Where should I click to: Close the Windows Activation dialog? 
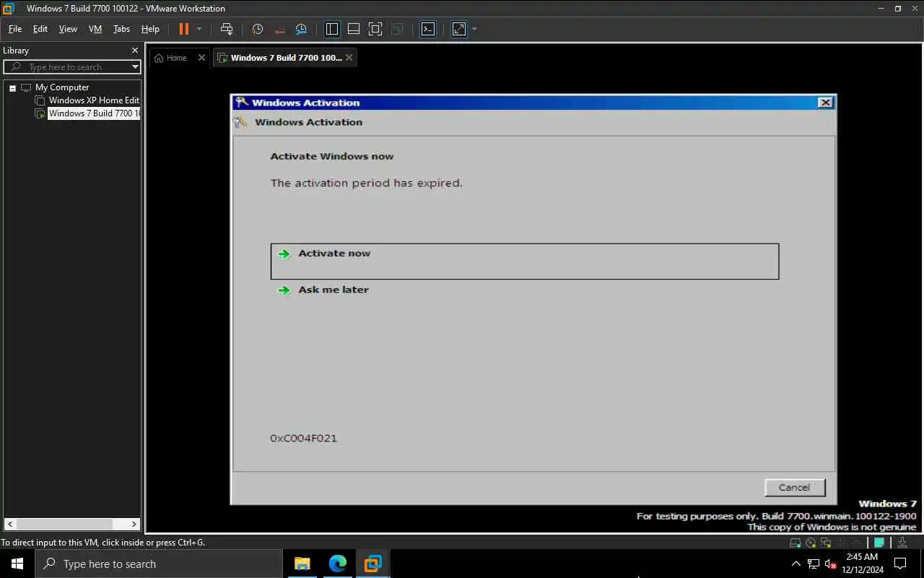pyautogui.click(x=825, y=103)
